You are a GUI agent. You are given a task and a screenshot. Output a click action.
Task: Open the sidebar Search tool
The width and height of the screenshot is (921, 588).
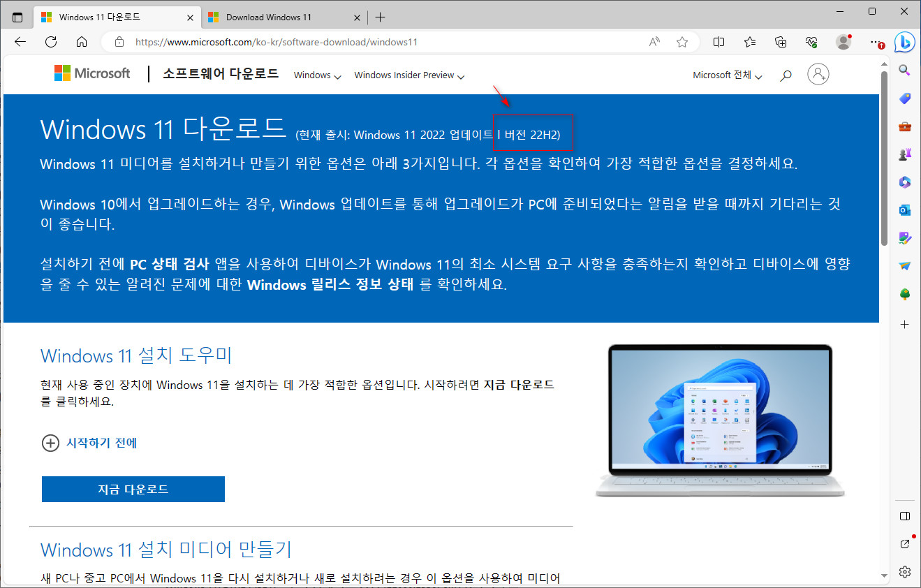tap(905, 70)
